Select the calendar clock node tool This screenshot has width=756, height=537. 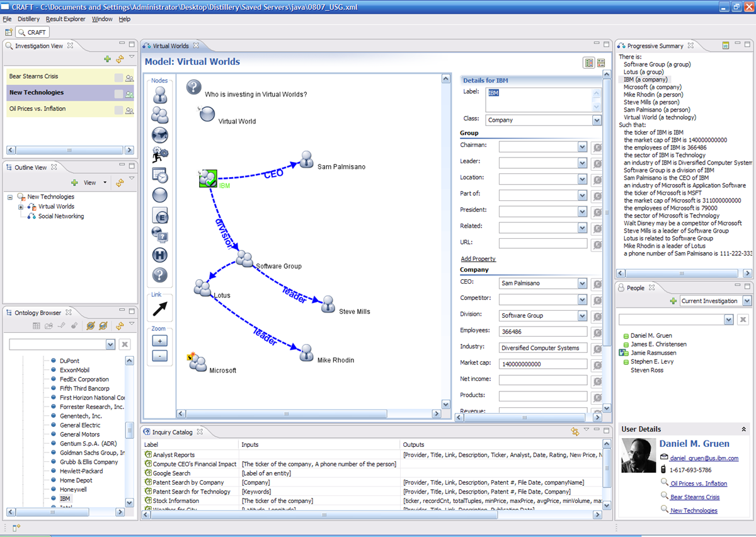(160, 175)
